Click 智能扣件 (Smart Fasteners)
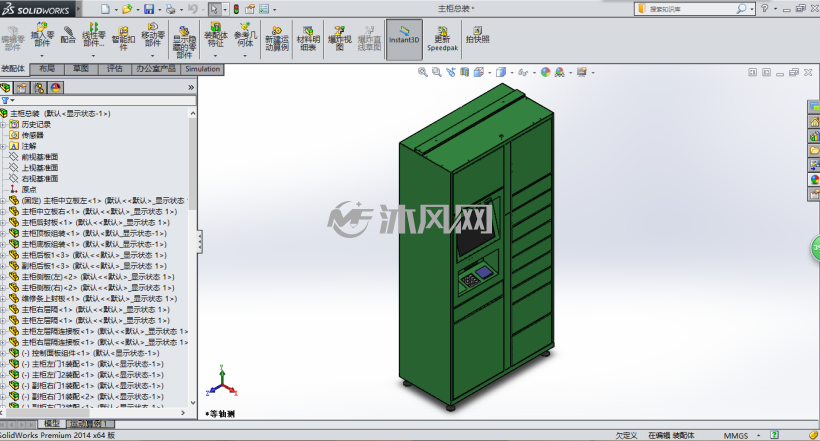 [123, 38]
